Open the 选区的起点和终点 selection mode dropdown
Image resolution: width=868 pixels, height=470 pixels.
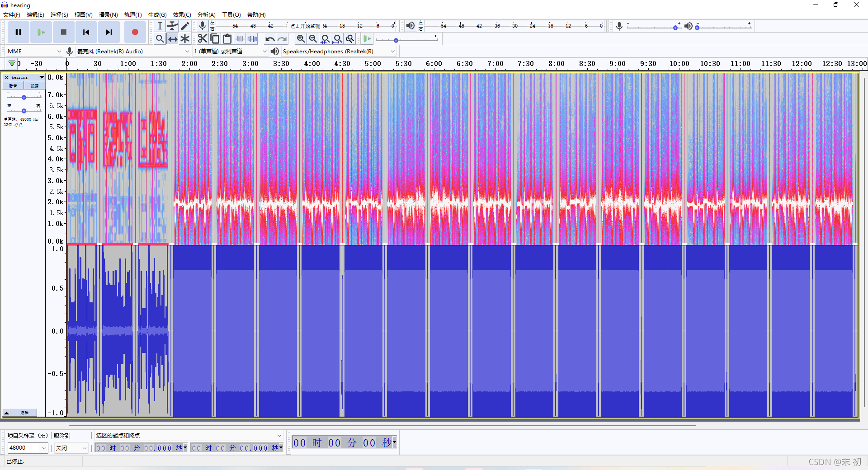(x=189, y=436)
